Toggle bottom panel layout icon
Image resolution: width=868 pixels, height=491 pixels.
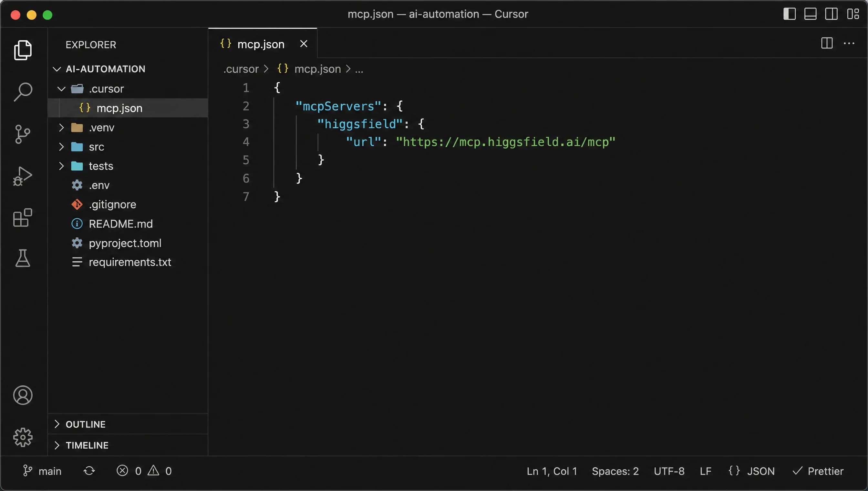pos(810,14)
